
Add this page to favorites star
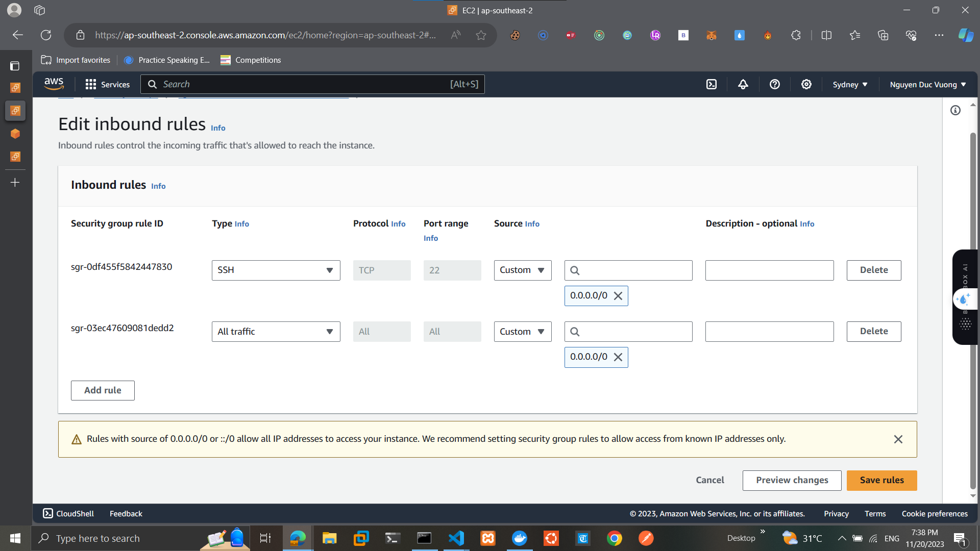click(481, 35)
